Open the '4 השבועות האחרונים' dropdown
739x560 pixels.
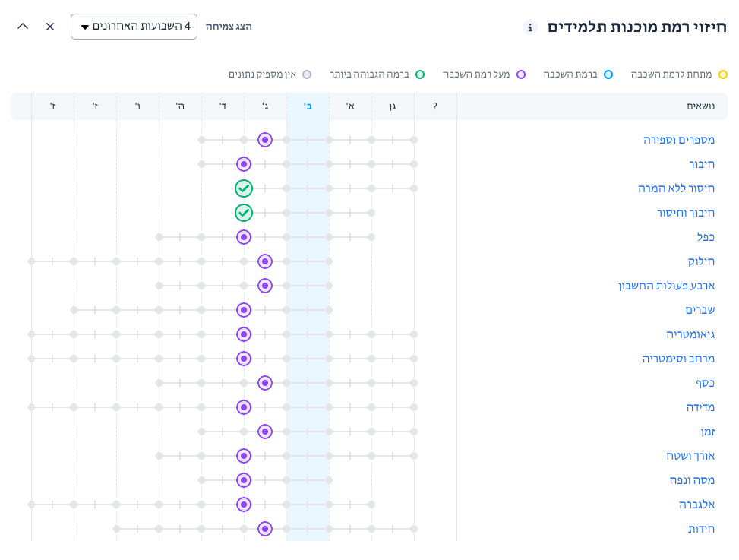[134, 27]
